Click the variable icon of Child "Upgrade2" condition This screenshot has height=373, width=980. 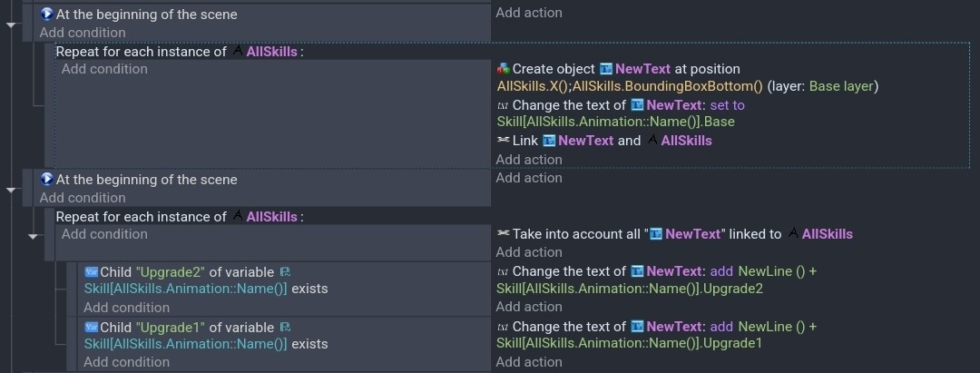(92, 271)
